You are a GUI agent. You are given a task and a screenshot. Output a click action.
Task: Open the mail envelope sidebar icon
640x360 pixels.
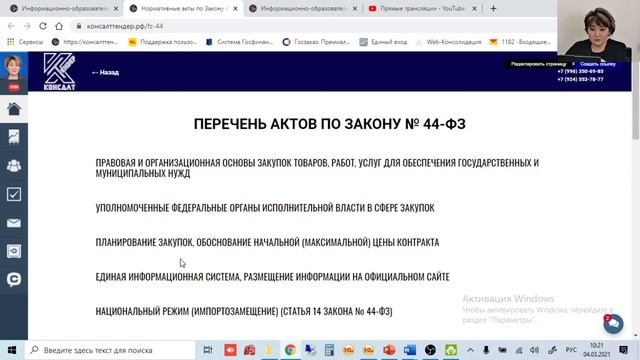(14, 223)
